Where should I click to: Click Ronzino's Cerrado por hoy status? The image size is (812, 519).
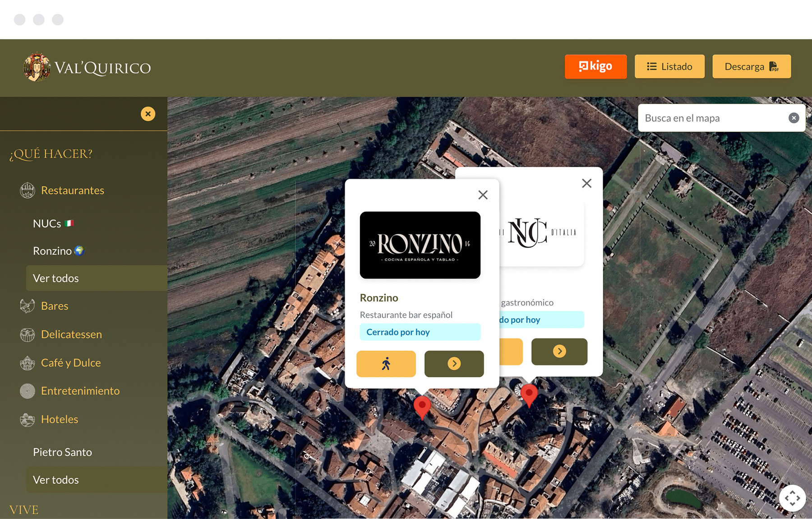420,332
